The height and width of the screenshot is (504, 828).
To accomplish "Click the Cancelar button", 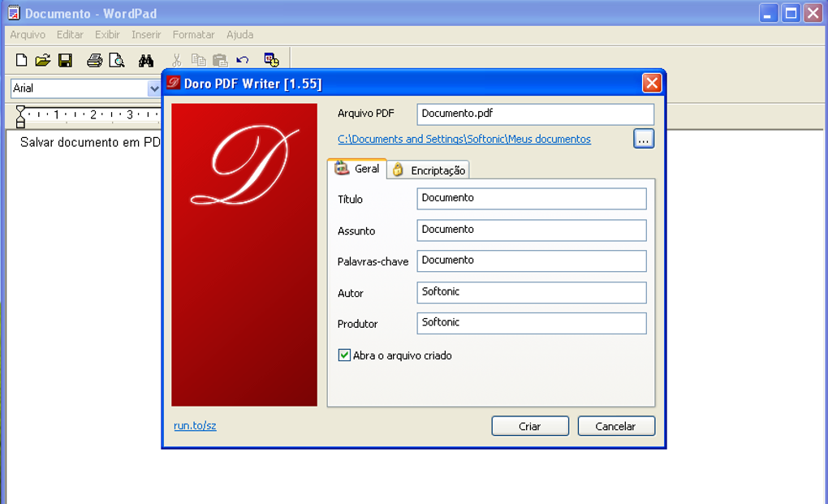I will 616,426.
